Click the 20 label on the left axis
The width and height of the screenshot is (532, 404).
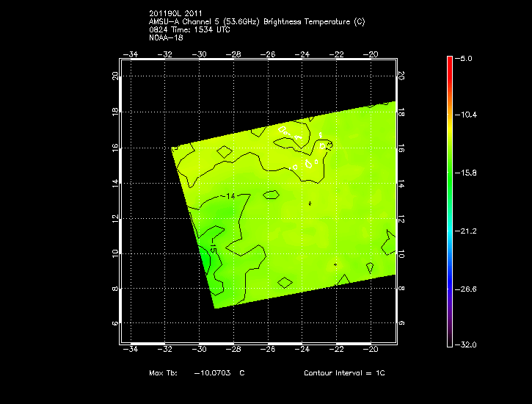[x=115, y=76]
